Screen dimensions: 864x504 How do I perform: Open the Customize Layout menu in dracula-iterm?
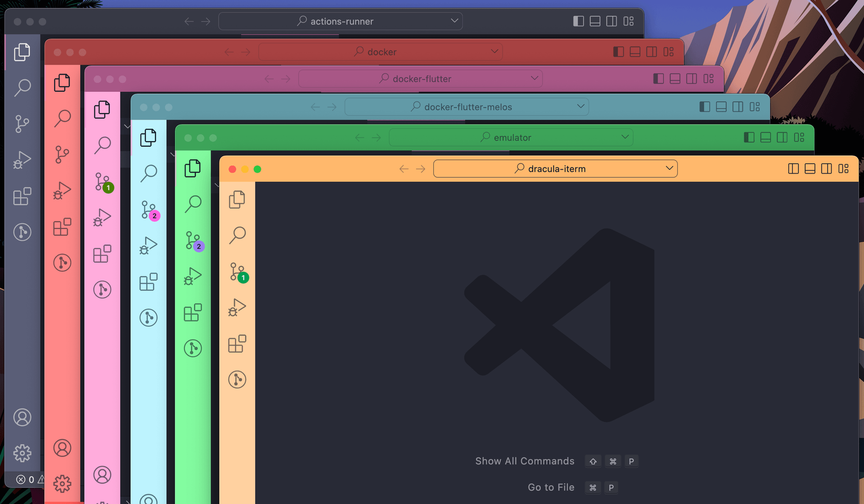[x=844, y=168]
